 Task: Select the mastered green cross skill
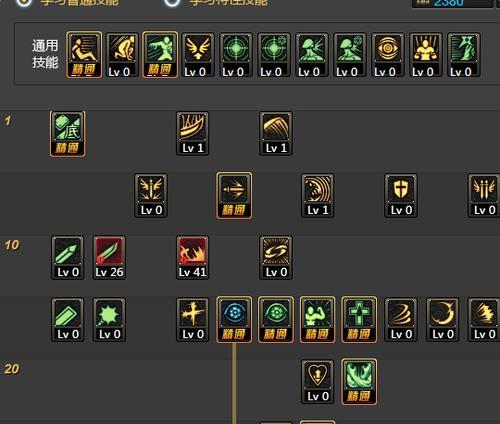pyautogui.click(x=359, y=319)
